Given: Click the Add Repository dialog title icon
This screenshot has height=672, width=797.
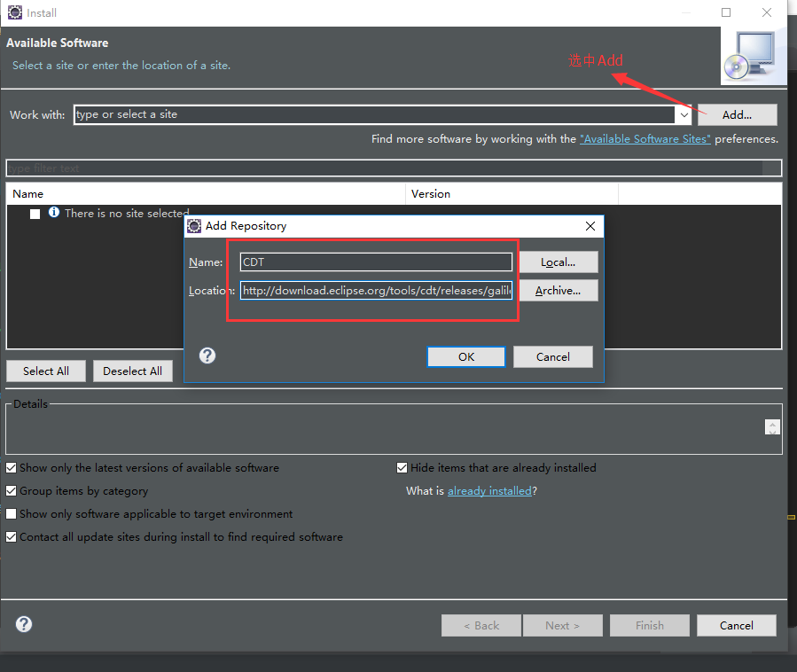Looking at the screenshot, I should click(x=194, y=226).
